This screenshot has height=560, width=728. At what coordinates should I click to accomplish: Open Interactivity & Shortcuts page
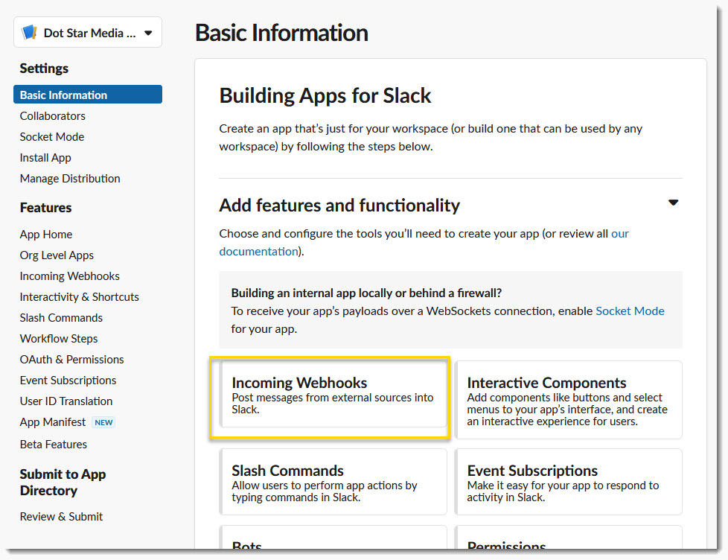80,297
